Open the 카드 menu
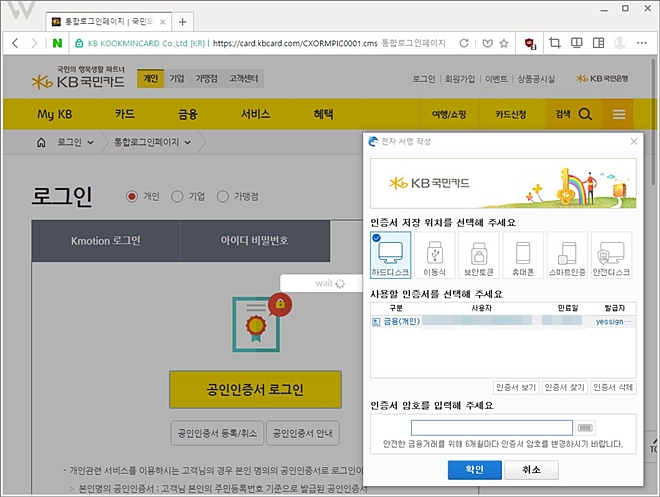 point(125,114)
